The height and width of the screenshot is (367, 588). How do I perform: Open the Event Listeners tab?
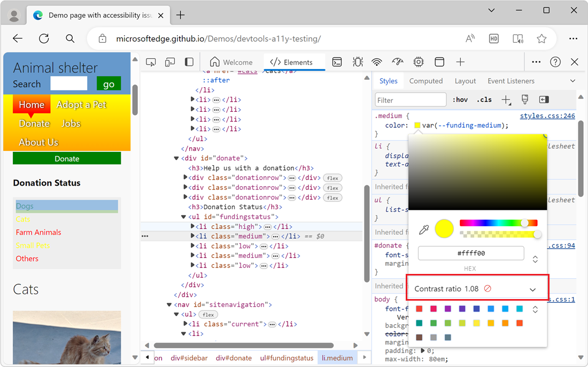[510, 81]
